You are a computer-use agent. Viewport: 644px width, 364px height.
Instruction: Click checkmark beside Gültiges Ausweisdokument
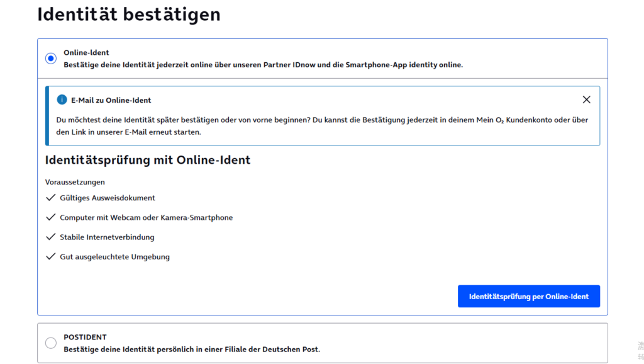[x=51, y=198]
